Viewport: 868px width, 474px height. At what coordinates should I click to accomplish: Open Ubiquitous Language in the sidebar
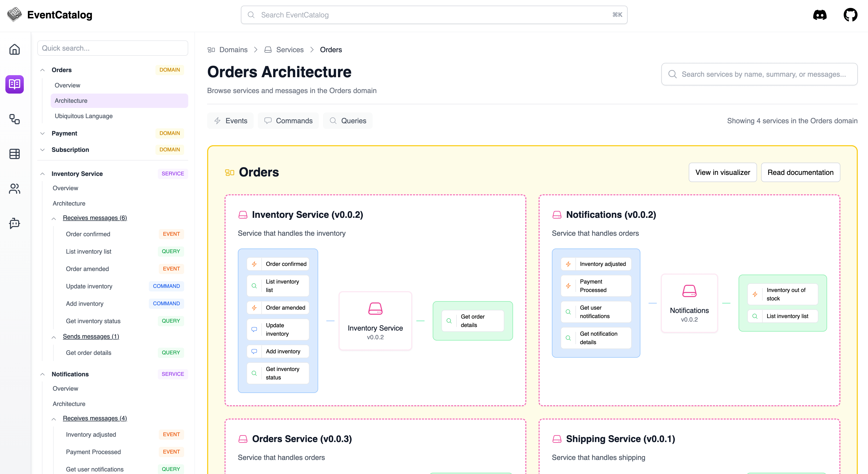(x=84, y=116)
